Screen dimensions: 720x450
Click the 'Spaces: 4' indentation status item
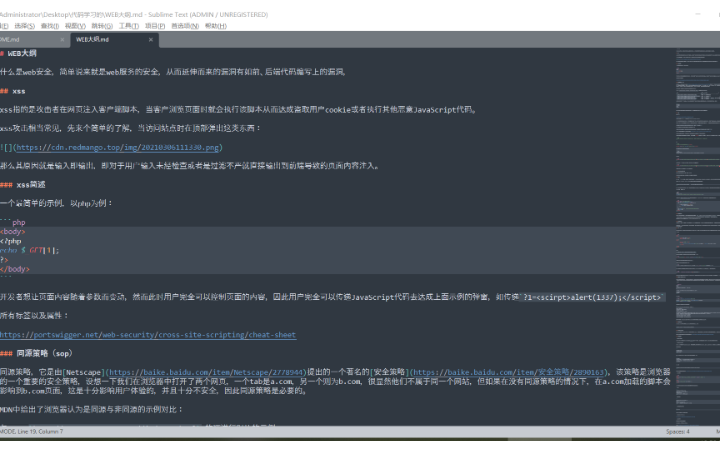click(x=678, y=432)
